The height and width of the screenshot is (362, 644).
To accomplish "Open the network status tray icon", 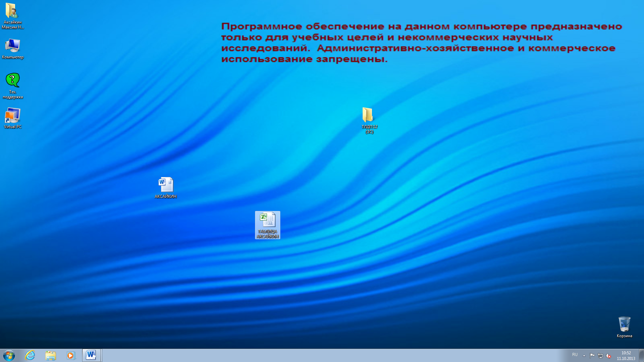I will (600, 356).
